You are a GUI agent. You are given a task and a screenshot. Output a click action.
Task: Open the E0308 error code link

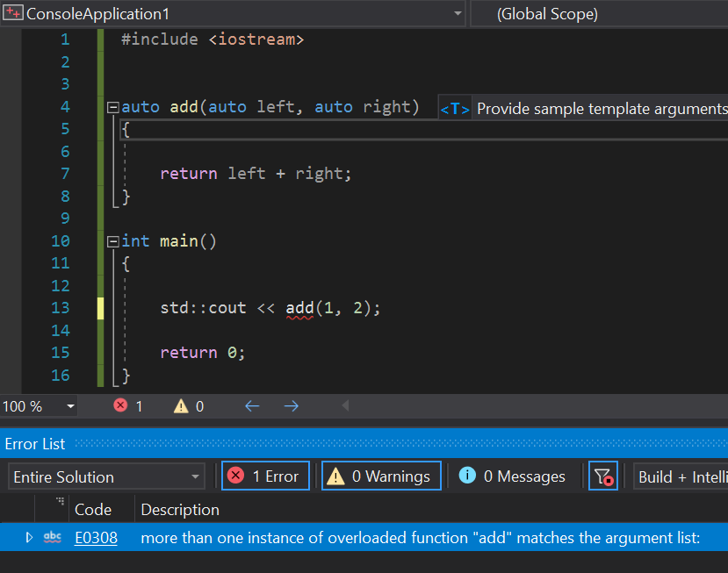(x=96, y=538)
